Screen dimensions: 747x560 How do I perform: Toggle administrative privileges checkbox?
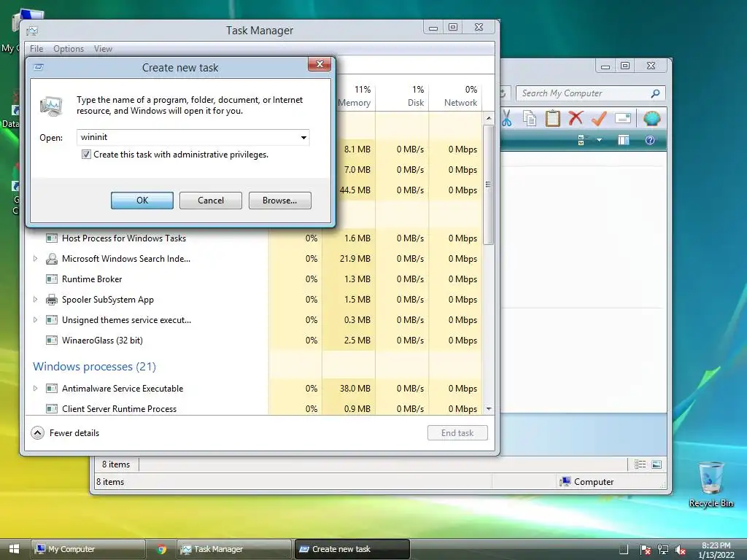(86, 155)
